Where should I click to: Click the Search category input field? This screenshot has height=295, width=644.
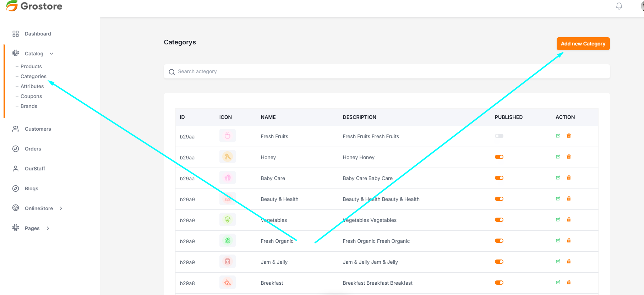(387, 71)
